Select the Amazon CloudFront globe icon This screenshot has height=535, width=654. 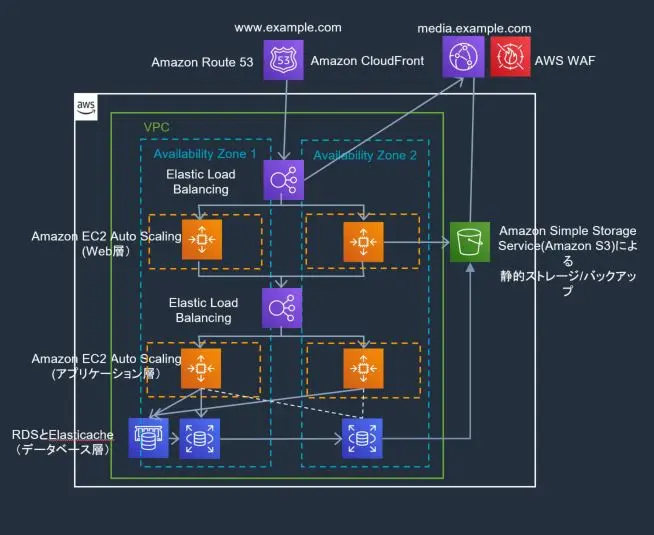coord(463,57)
